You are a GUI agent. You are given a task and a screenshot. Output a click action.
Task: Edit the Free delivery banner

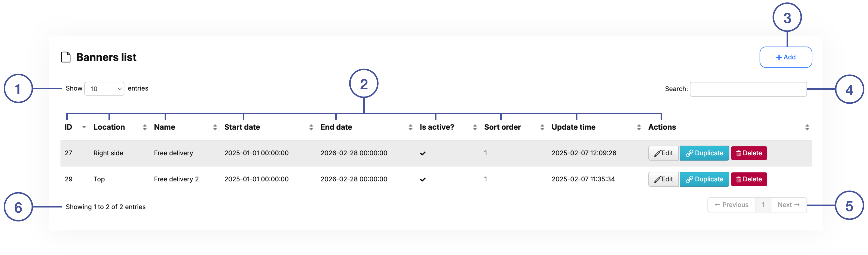tap(663, 153)
